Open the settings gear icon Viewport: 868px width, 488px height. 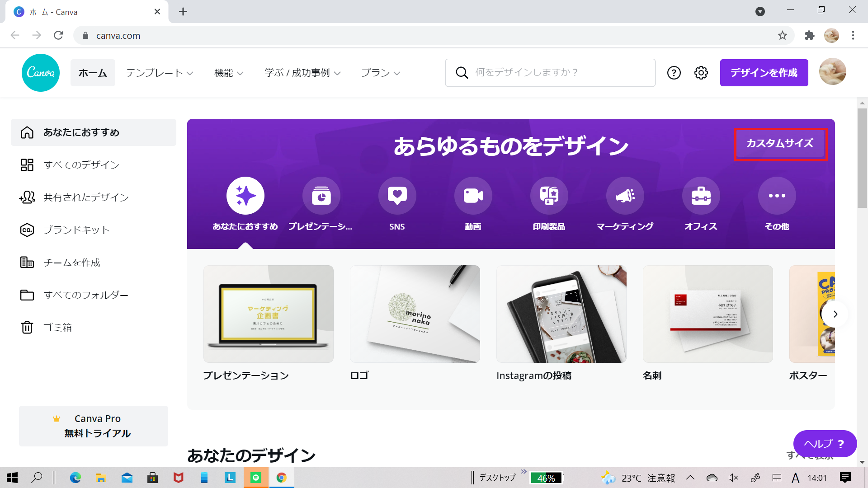[x=701, y=73]
